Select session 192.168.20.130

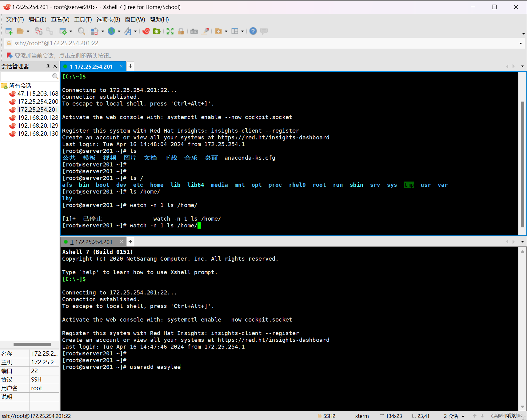point(38,134)
